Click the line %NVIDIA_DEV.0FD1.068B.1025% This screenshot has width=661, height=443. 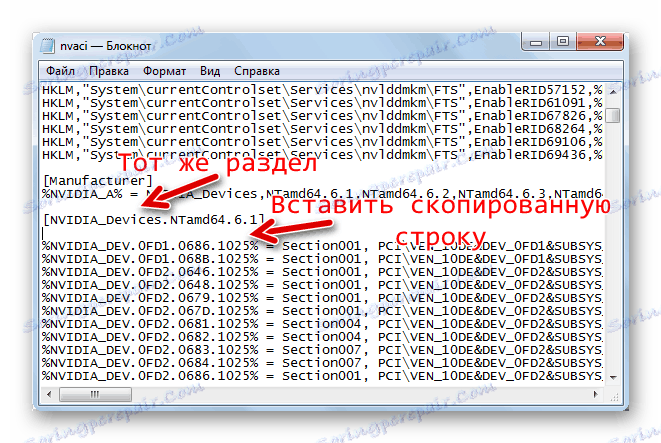pos(322,259)
